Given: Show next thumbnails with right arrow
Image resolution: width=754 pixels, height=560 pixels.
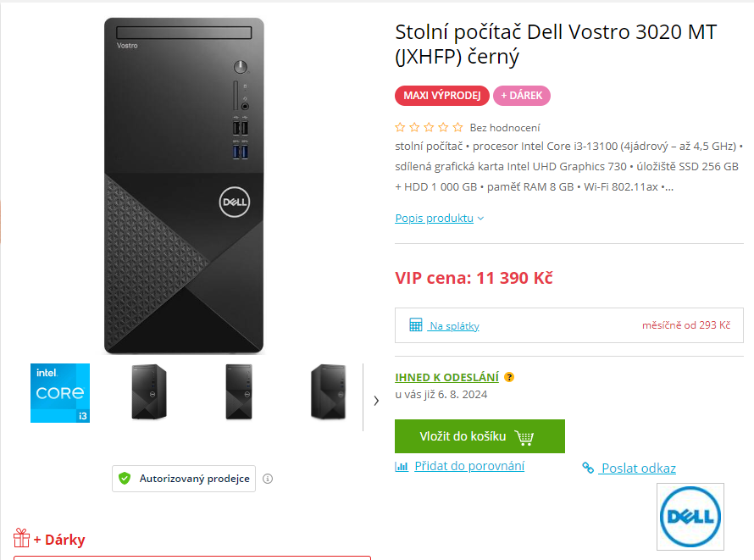Looking at the screenshot, I should coord(376,400).
